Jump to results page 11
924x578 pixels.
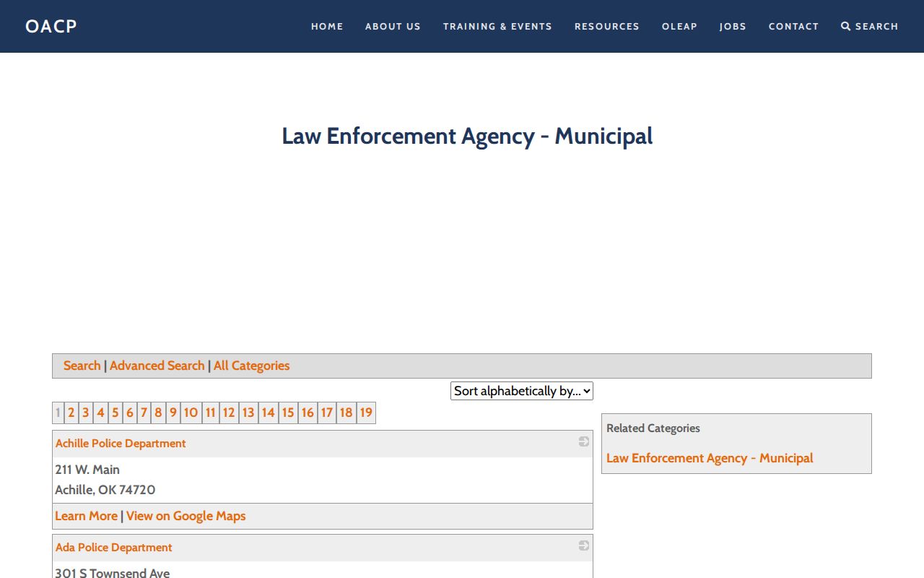click(x=210, y=413)
